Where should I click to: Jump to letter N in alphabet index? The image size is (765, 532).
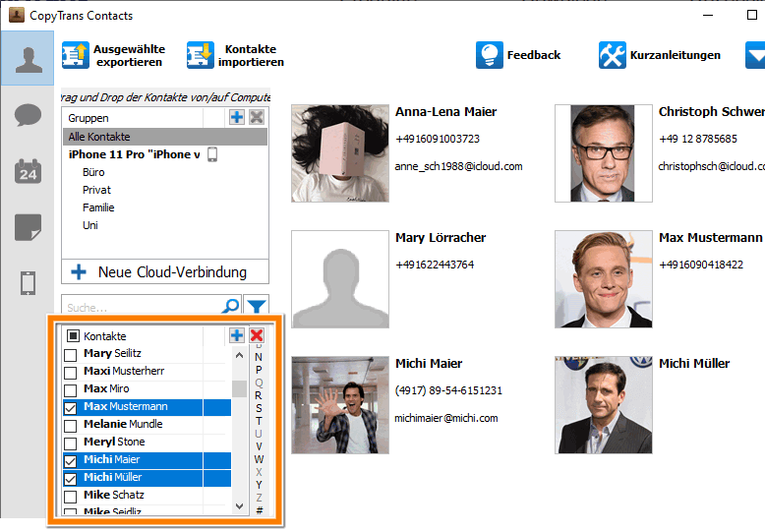pos(259,357)
